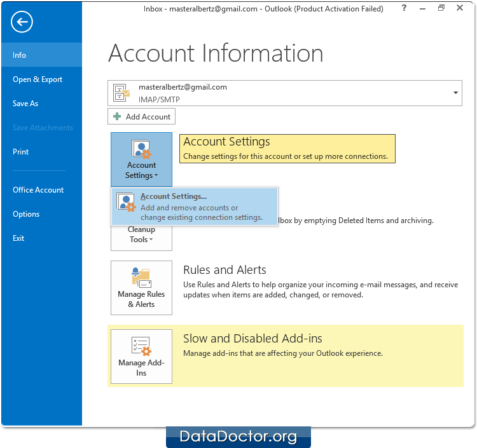The image size is (477, 448).
Task: Click the Rules and Alerts heading
Action: click(x=225, y=270)
